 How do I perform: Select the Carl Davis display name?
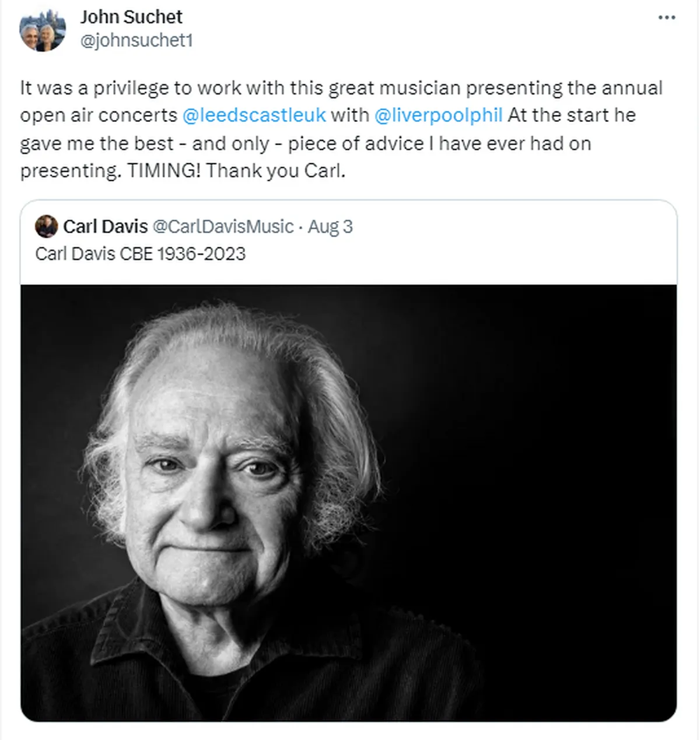tap(106, 226)
